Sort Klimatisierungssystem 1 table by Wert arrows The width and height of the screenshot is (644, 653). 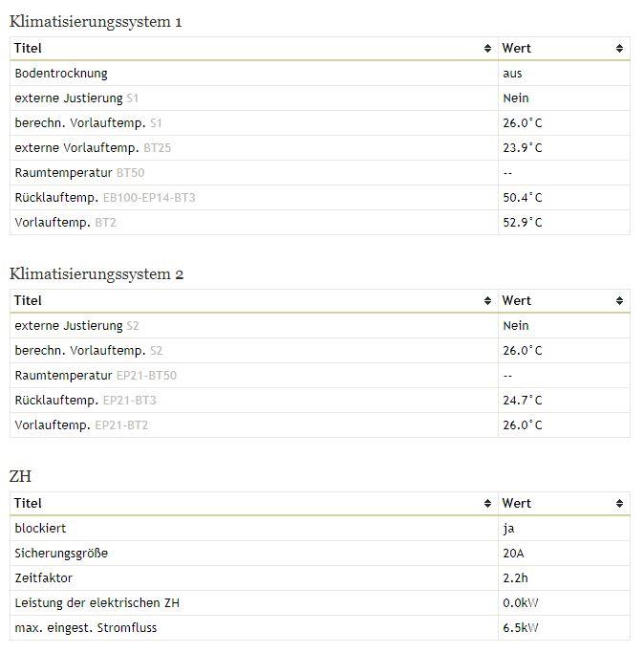click(x=619, y=49)
